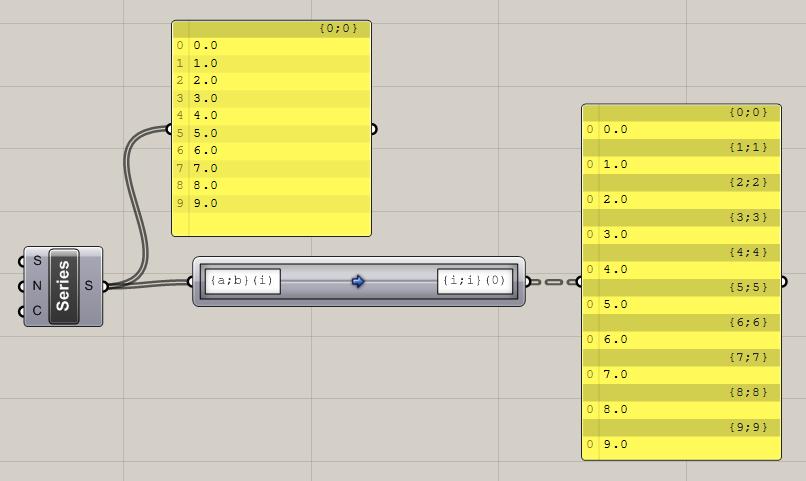
Task: Select path header {1;1}
Action: (748, 147)
